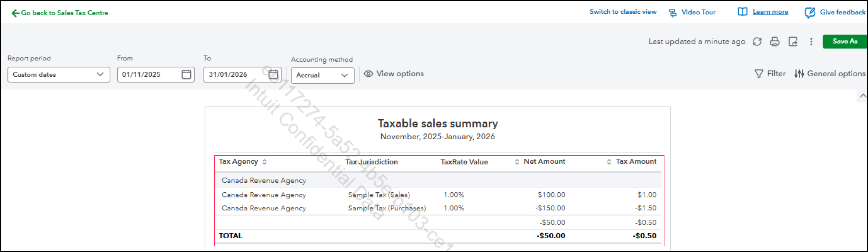Click the print report icon

click(x=775, y=41)
